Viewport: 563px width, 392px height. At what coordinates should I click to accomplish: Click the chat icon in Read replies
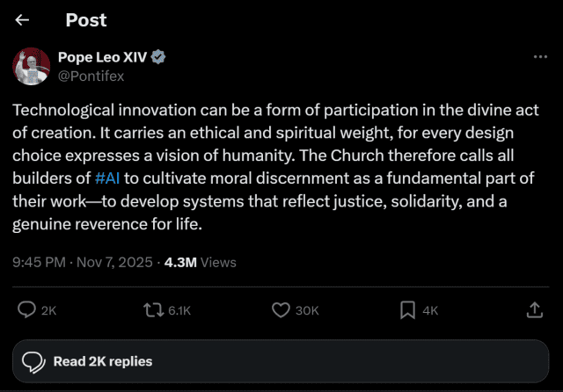coord(33,361)
